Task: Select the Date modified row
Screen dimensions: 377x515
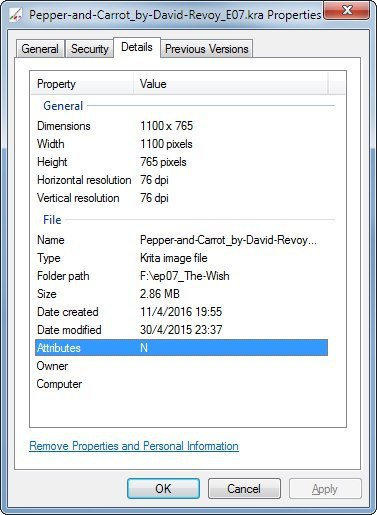Action: click(x=181, y=330)
